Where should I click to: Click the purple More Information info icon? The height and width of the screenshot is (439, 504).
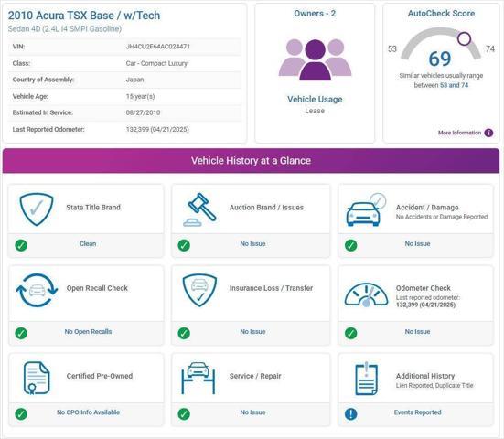coord(488,133)
